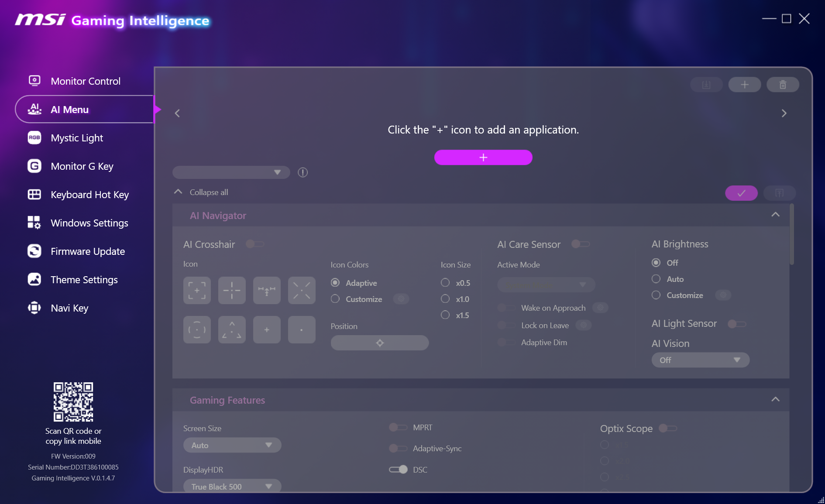Go to previous application with left arrow
Viewport: 825px width, 504px height.
pyautogui.click(x=177, y=113)
